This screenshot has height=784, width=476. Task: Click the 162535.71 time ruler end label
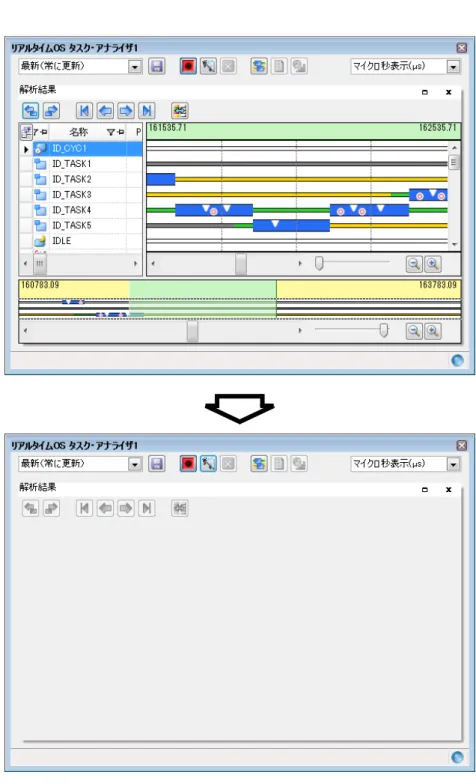[438, 128]
